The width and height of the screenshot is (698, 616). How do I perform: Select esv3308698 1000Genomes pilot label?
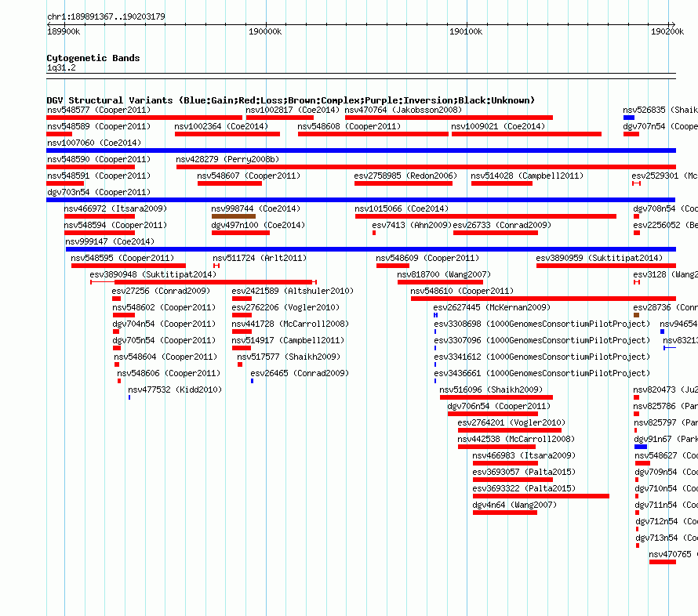542,324
